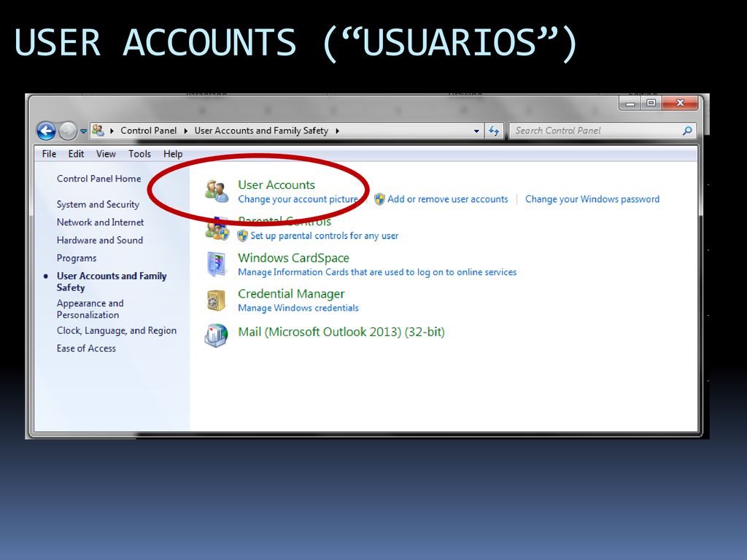Open Clock, Language, and Region category
Image resolution: width=747 pixels, height=560 pixels.
[x=116, y=330]
